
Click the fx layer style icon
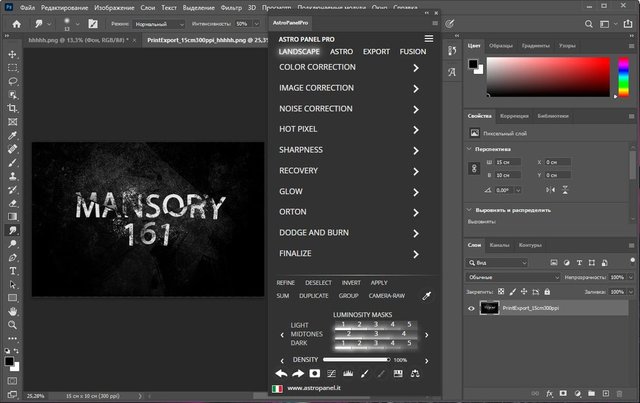549,394
